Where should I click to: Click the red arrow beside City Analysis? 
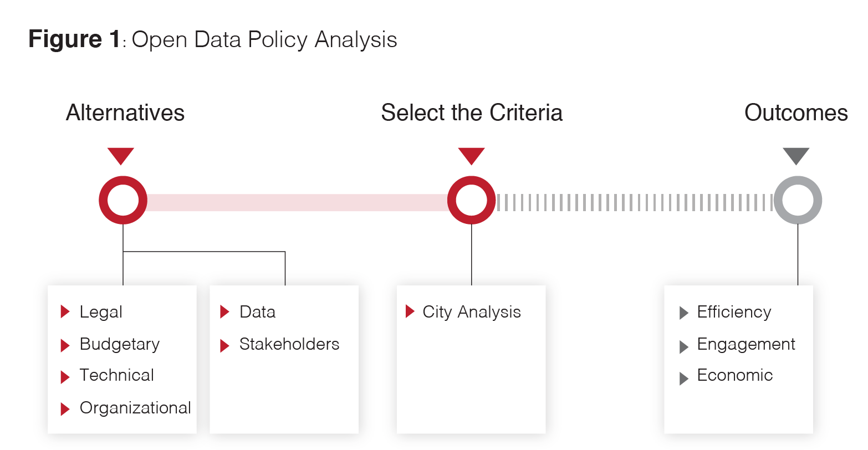click(410, 311)
